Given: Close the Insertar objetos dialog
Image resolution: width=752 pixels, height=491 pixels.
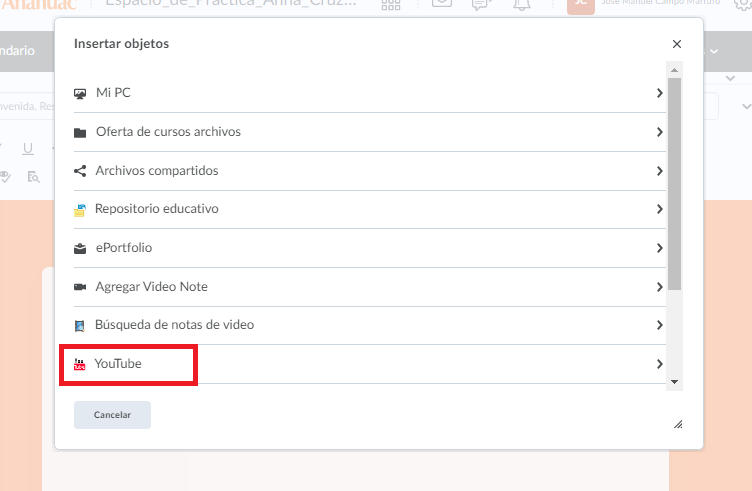Looking at the screenshot, I should pos(677,44).
